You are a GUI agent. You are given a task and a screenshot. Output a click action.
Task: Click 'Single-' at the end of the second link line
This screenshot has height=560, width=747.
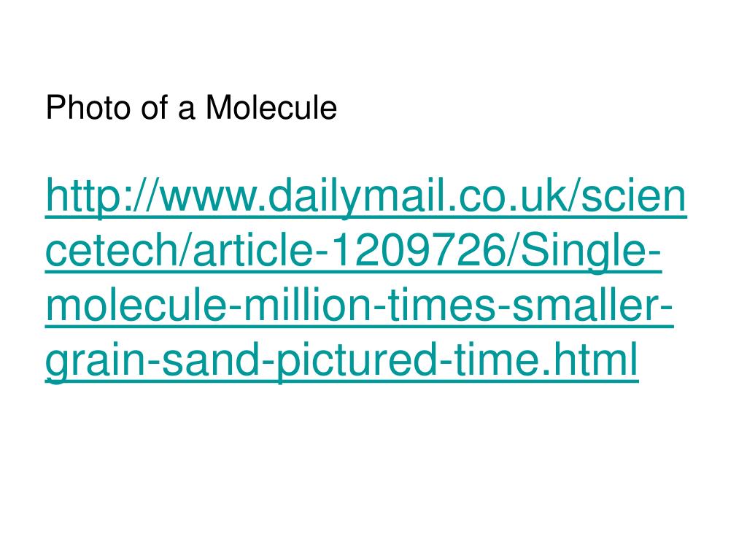[591, 251]
